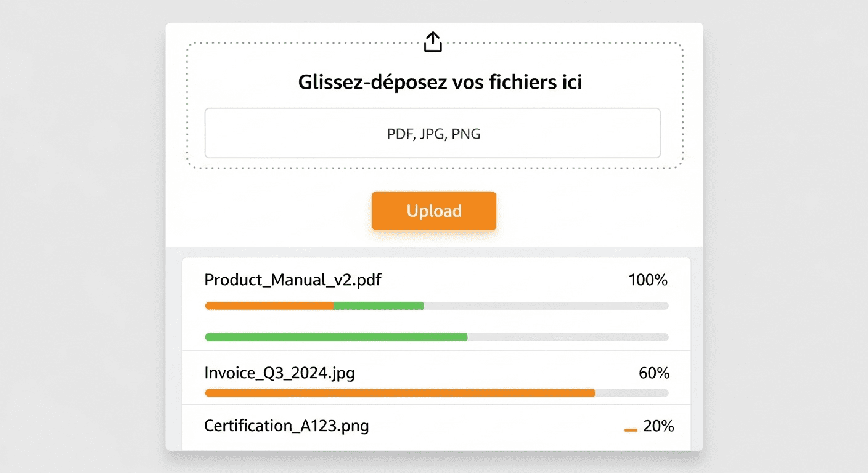Viewport: 868px width, 473px height.
Task: Click the orange progress indicator near 20%
Action: [630, 429]
